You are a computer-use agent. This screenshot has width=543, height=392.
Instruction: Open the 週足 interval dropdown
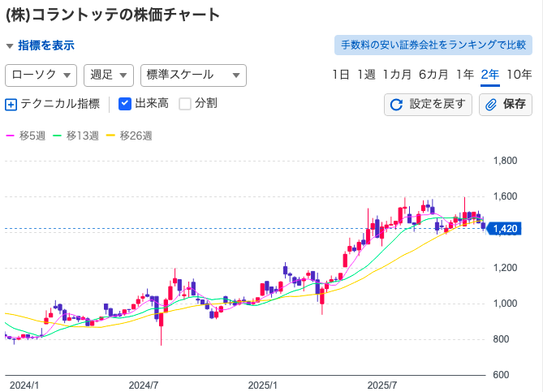point(108,75)
